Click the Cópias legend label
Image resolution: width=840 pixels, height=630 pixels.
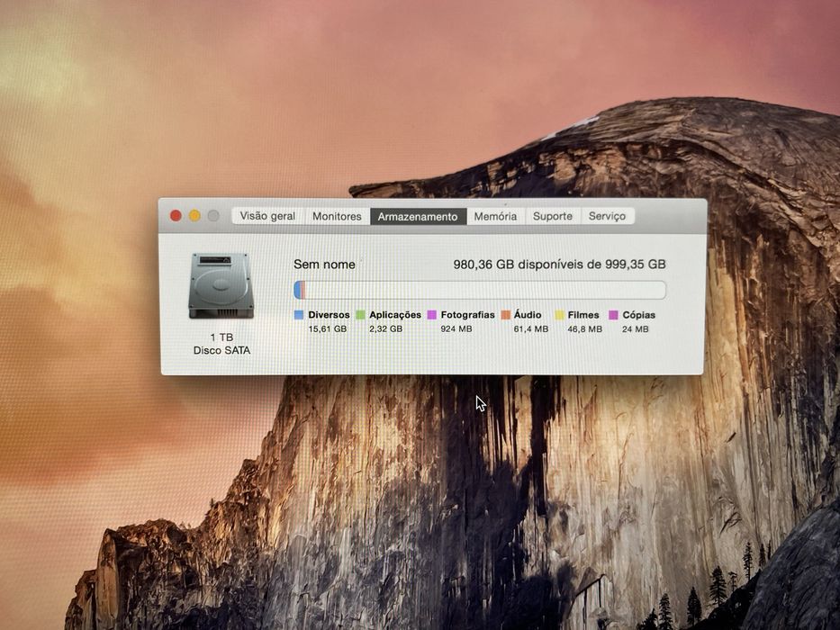click(638, 315)
